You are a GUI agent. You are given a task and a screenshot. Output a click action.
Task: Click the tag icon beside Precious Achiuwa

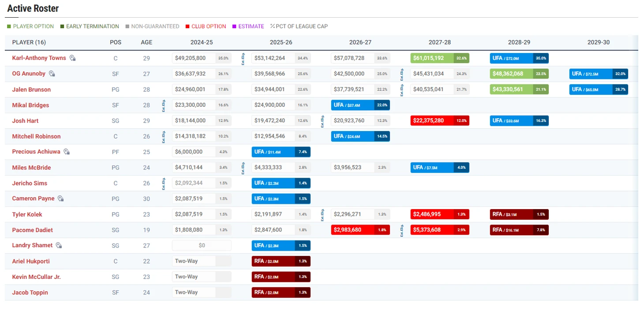point(67,152)
